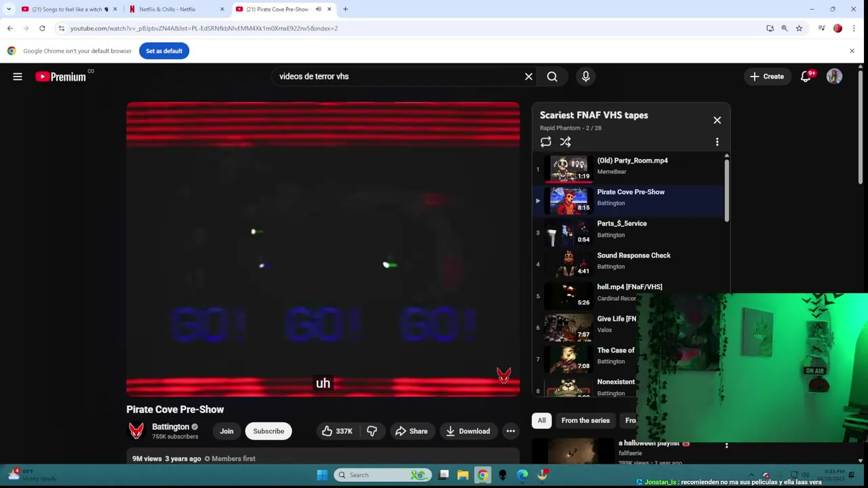Close the Netflix & Chills tab
Screen dimensions: 868x488
(222, 9)
